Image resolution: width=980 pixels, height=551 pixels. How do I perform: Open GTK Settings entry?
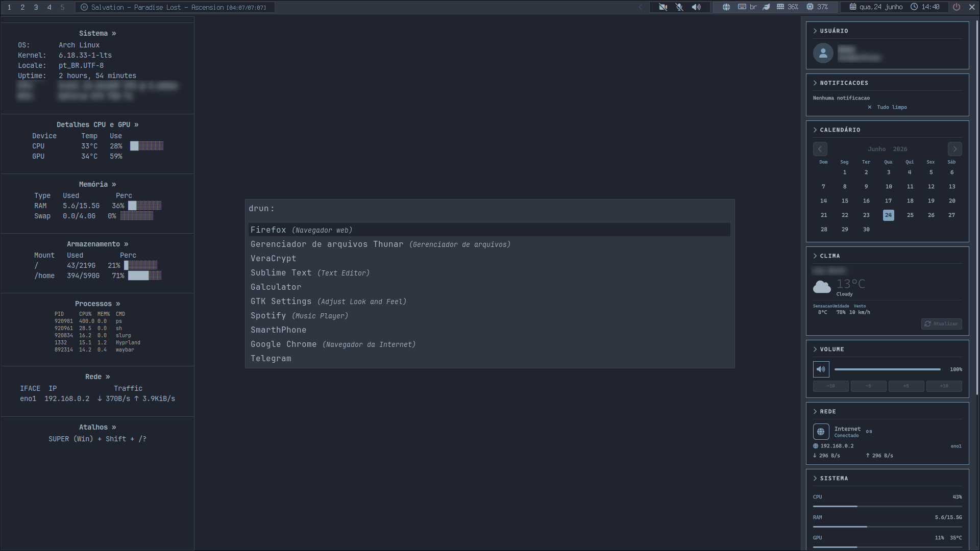pos(489,302)
